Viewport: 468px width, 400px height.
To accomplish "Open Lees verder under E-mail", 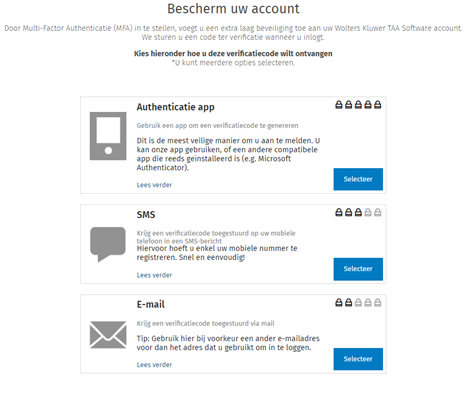I will coord(154,365).
